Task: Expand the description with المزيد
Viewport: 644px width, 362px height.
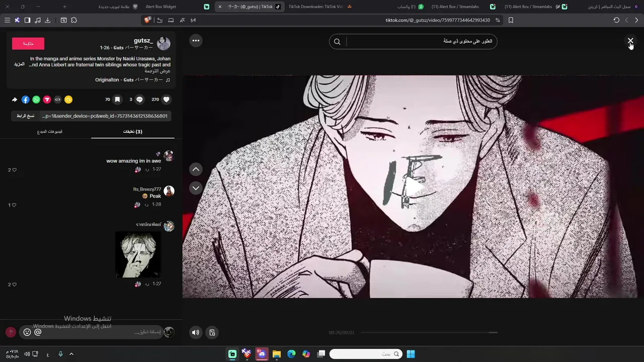Action: (19, 64)
